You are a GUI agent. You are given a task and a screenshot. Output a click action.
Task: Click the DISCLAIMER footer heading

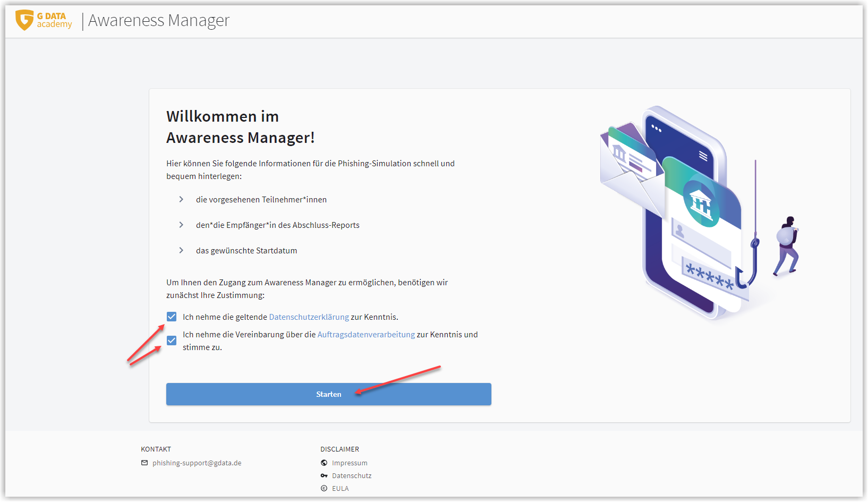click(x=340, y=449)
